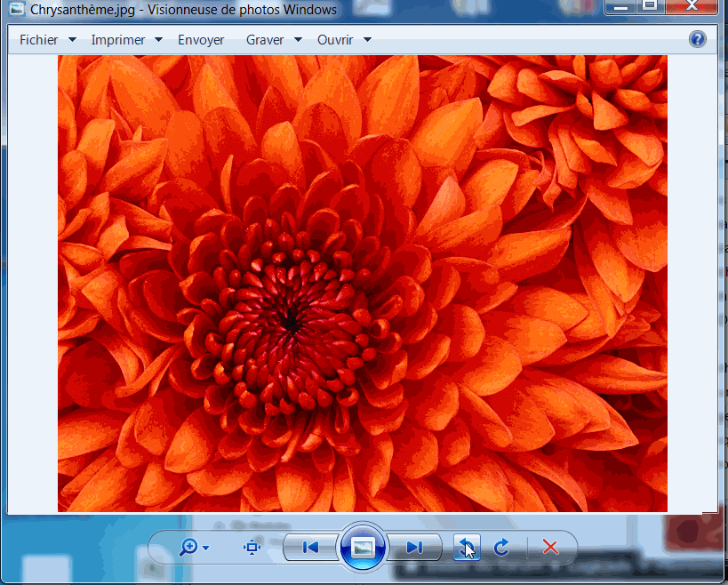
Task: Expand the Graver dropdown arrow
Action: tap(298, 40)
